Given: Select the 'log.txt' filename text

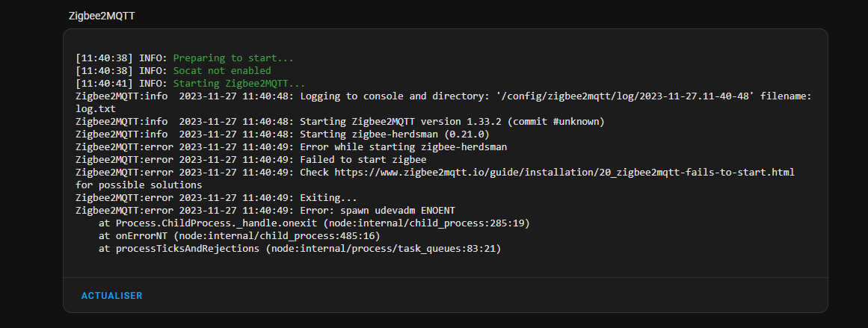Looking at the screenshot, I should (95, 109).
